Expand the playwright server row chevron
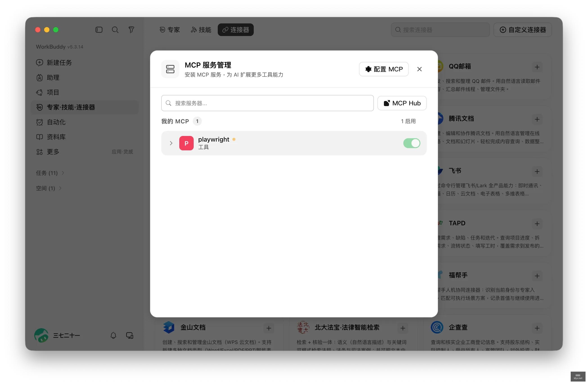588x384 pixels. coord(171,143)
